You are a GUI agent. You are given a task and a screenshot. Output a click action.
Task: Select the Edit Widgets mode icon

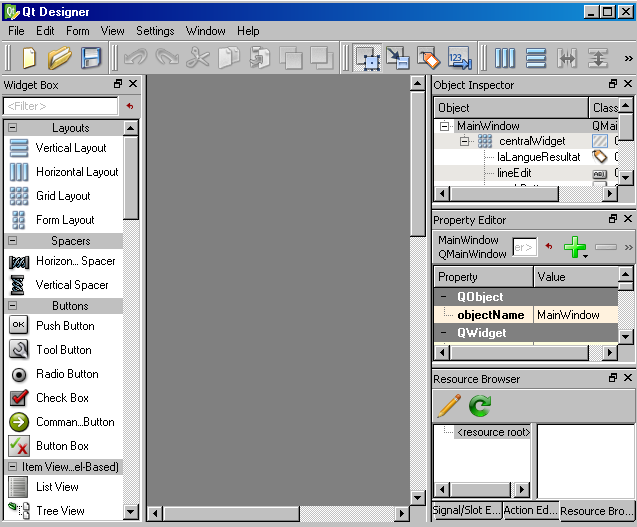tap(368, 58)
